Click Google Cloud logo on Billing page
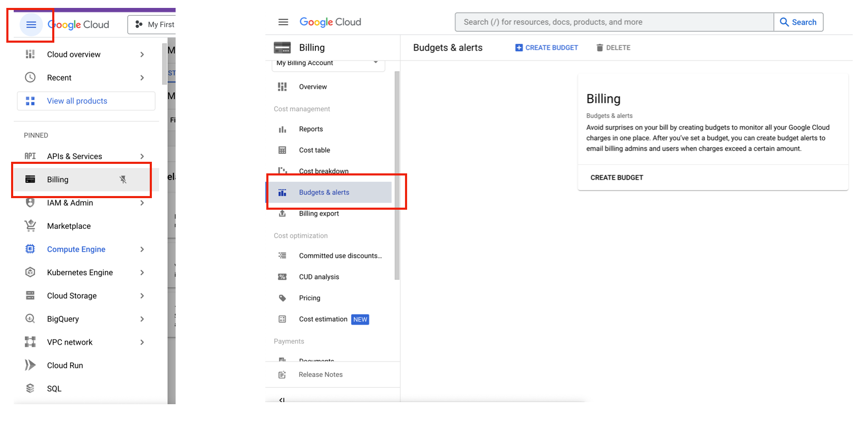 click(330, 22)
